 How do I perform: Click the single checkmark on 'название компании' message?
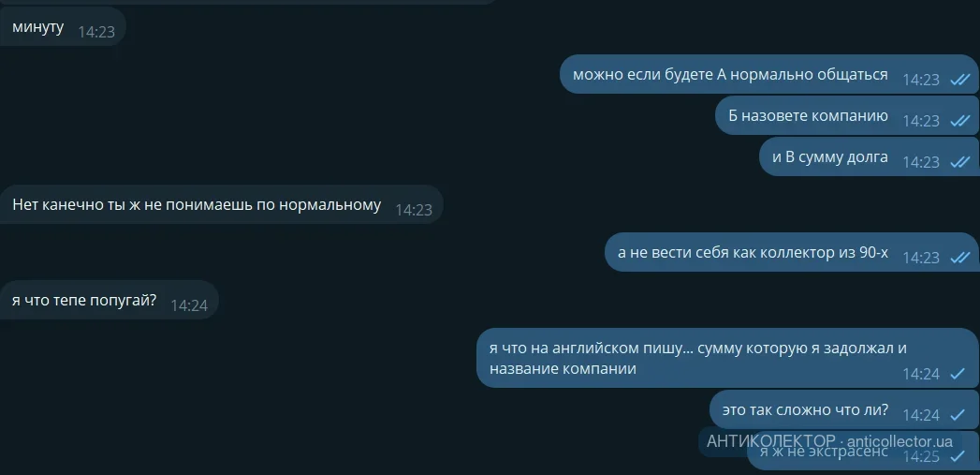[958, 374]
